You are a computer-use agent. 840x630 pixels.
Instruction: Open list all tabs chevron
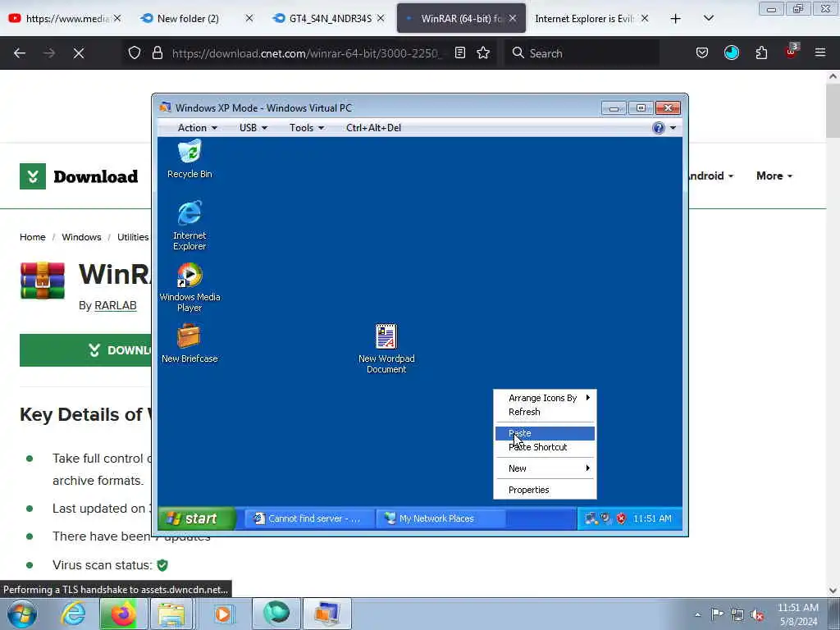click(x=708, y=18)
